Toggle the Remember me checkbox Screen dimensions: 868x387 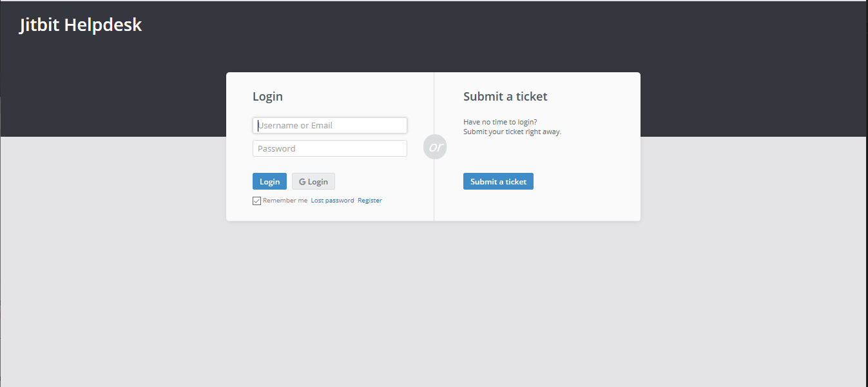click(x=256, y=201)
